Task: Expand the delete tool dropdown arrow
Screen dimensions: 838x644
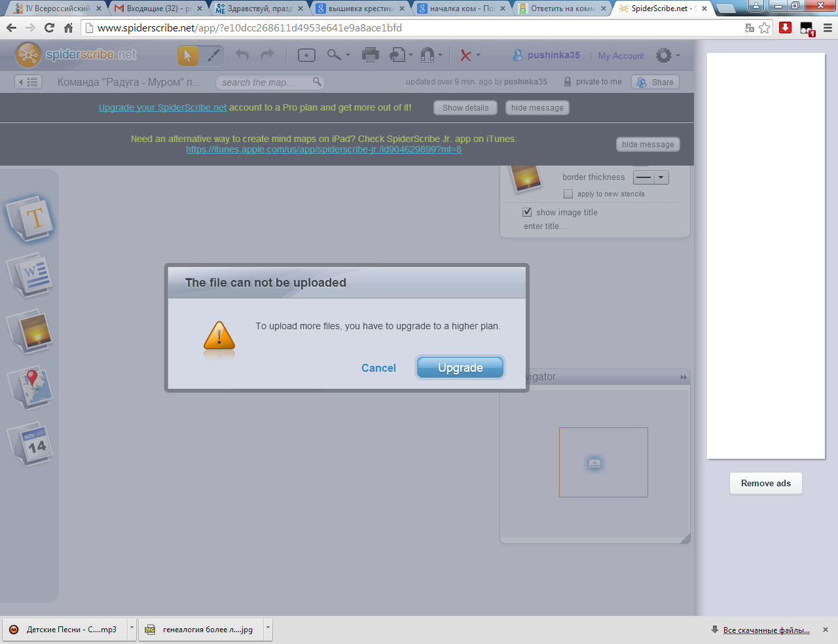Action: (478, 56)
